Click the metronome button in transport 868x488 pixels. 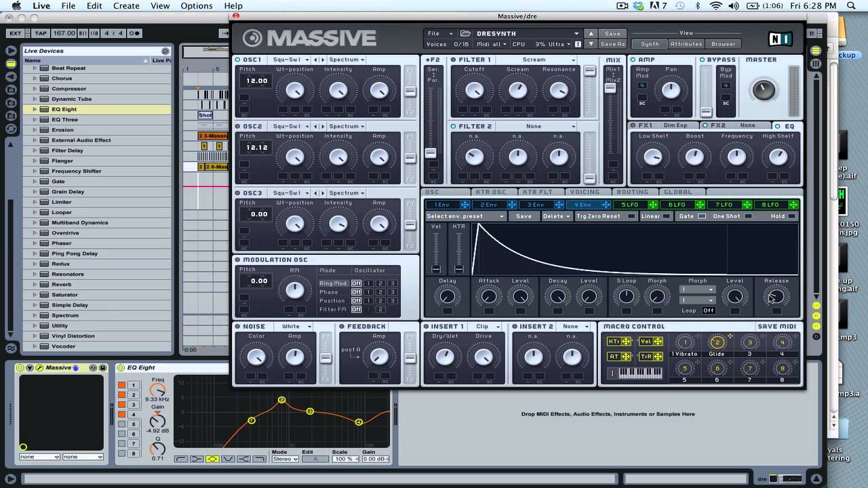pos(134,33)
